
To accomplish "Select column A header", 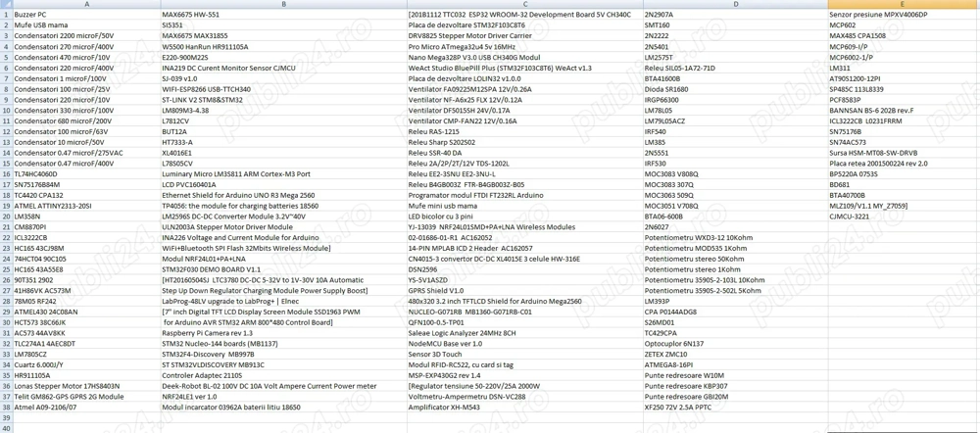I will click(86, 4).
